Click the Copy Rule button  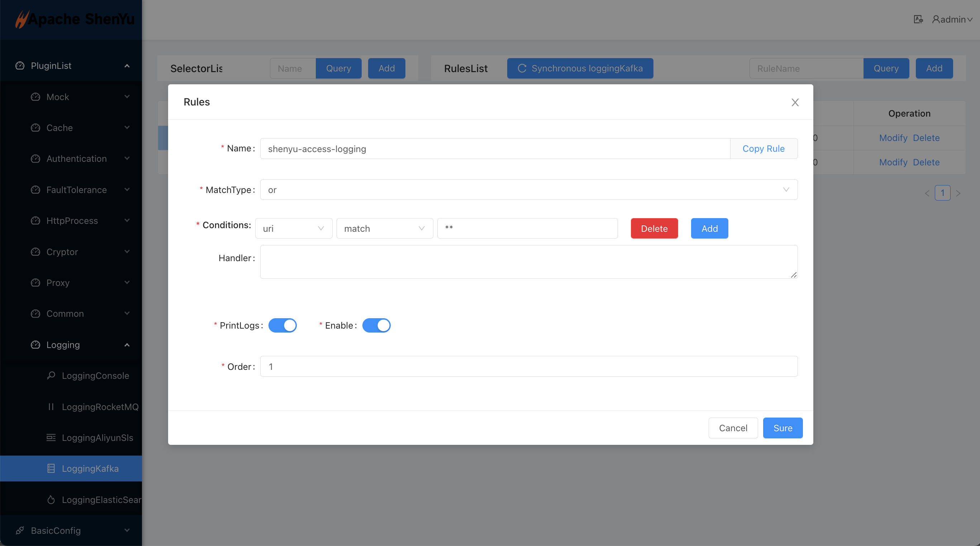[763, 149]
